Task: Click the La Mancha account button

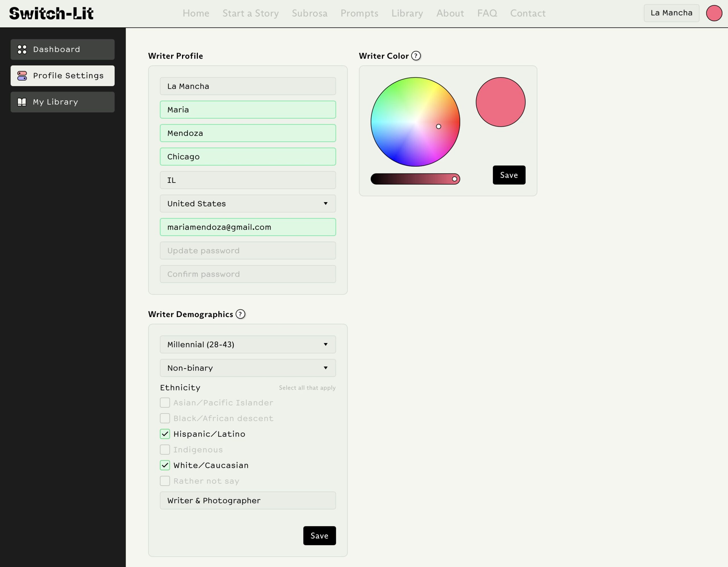Action: (x=671, y=13)
